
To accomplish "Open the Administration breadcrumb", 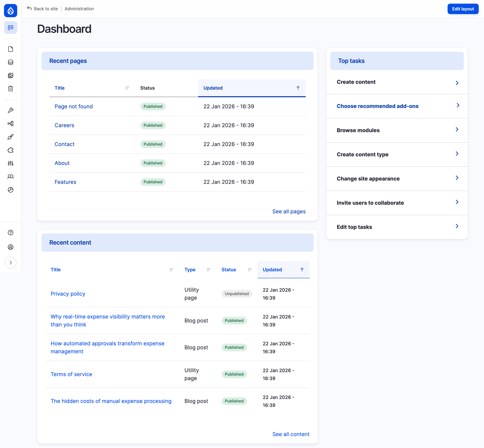I will tap(79, 9).
